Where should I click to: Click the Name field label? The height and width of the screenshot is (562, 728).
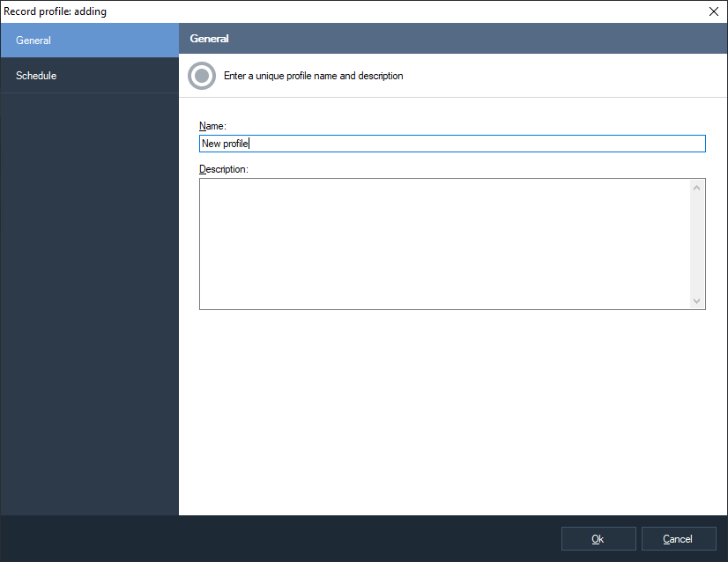[212, 126]
